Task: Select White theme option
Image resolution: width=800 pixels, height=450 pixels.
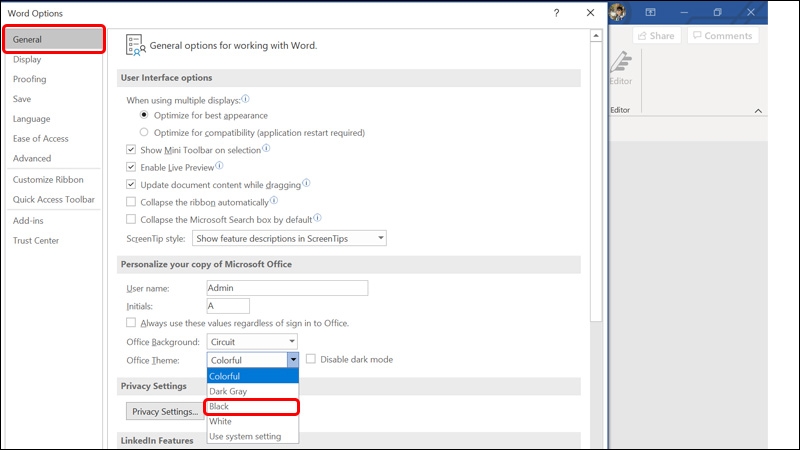Action: point(253,421)
